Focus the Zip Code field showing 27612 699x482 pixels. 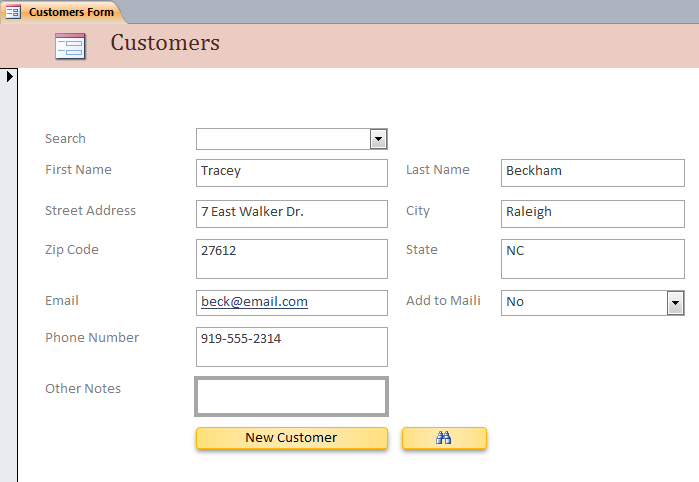[291, 258]
